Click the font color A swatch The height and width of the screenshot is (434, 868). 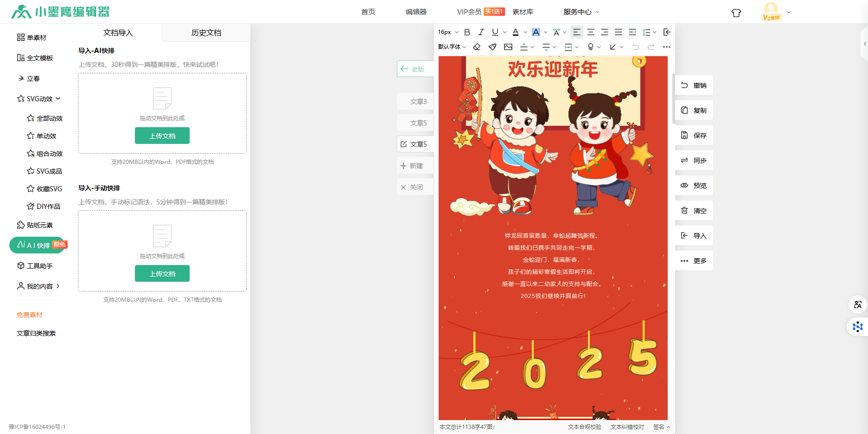pos(515,32)
